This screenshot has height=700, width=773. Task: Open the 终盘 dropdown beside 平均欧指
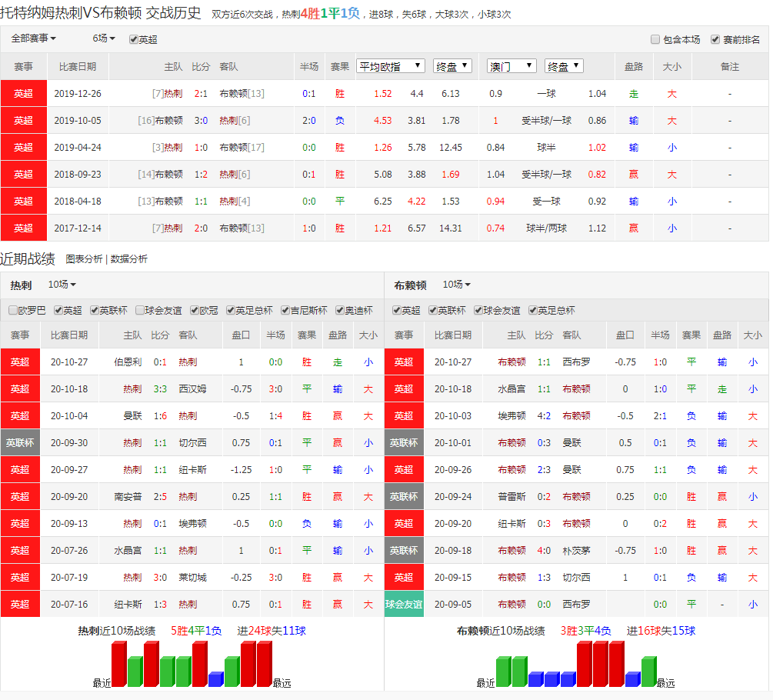tap(452, 66)
